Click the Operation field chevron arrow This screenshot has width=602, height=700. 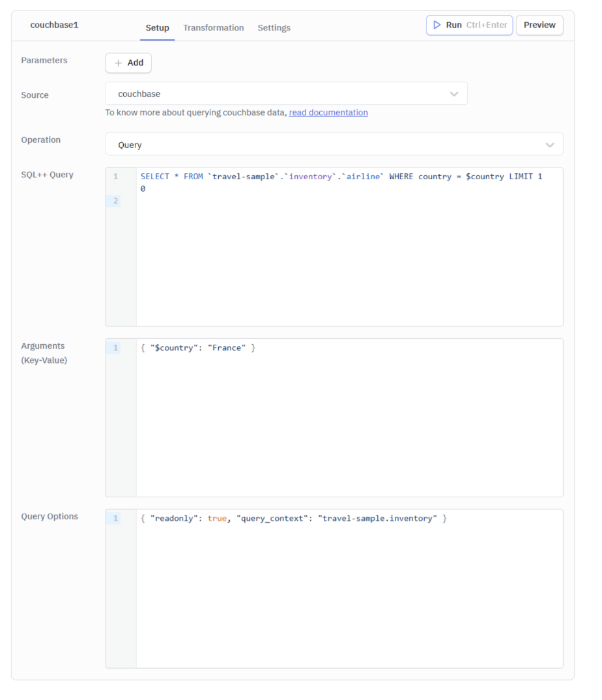click(550, 145)
